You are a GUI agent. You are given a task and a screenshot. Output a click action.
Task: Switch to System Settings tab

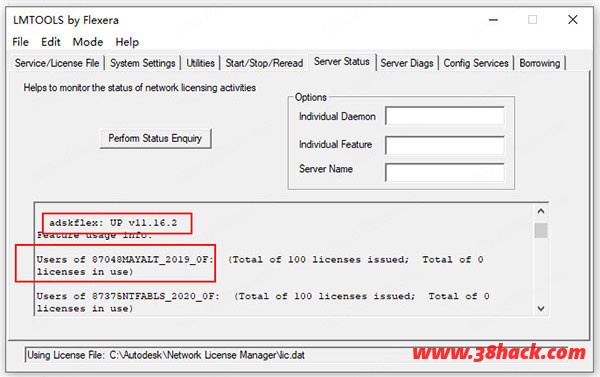click(x=142, y=63)
